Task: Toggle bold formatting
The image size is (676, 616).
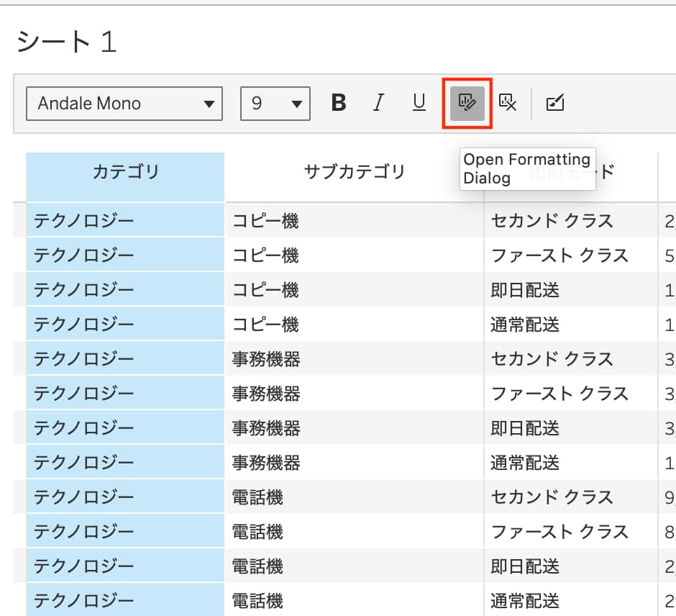Action: pyautogui.click(x=339, y=104)
